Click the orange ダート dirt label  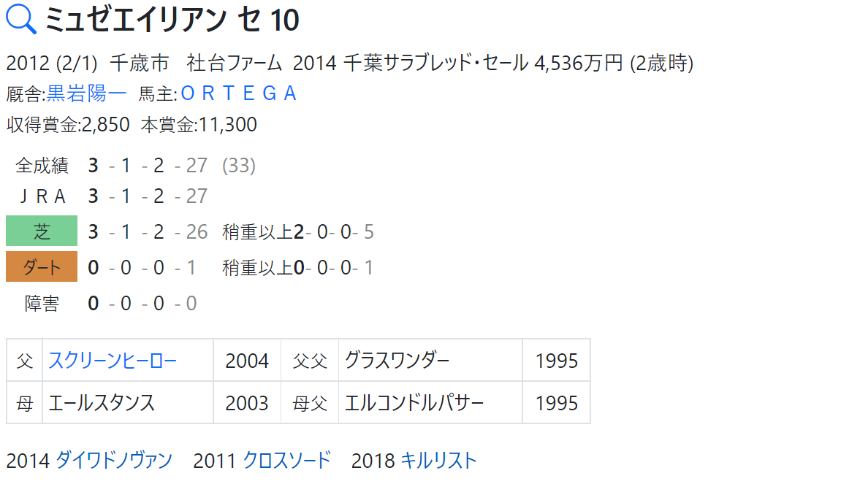tap(42, 267)
